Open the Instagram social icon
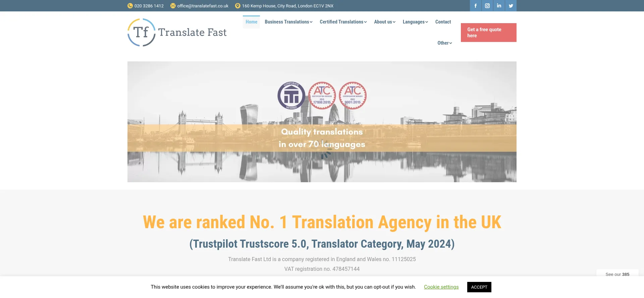The height and width of the screenshot is (298, 644). (487, 6)
